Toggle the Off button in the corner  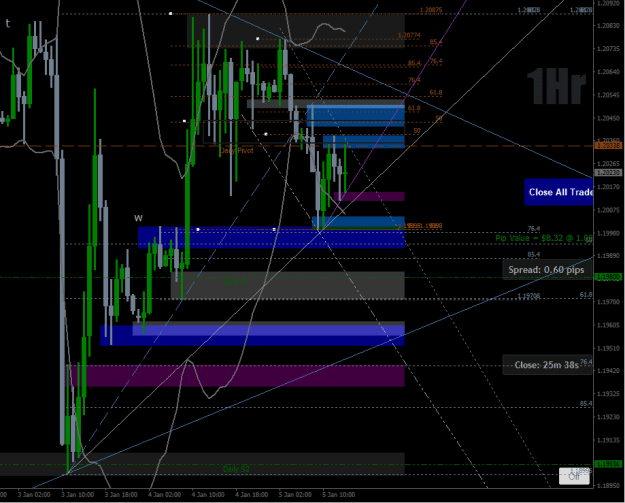coord(574,476)
